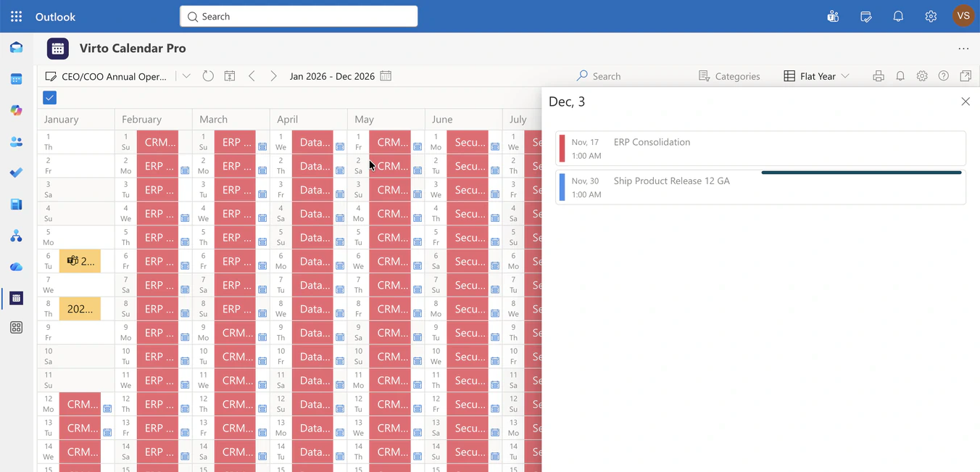This screenshot has height=472, width=980.
Task: Open the VS account avatar
Action: (x=963, y=16)
